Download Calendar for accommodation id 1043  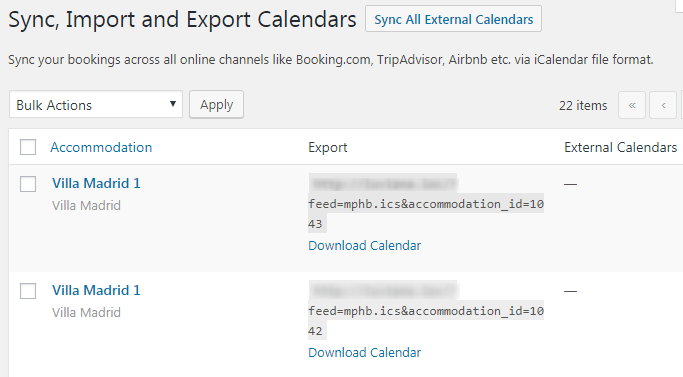click(x=365, y=245)
